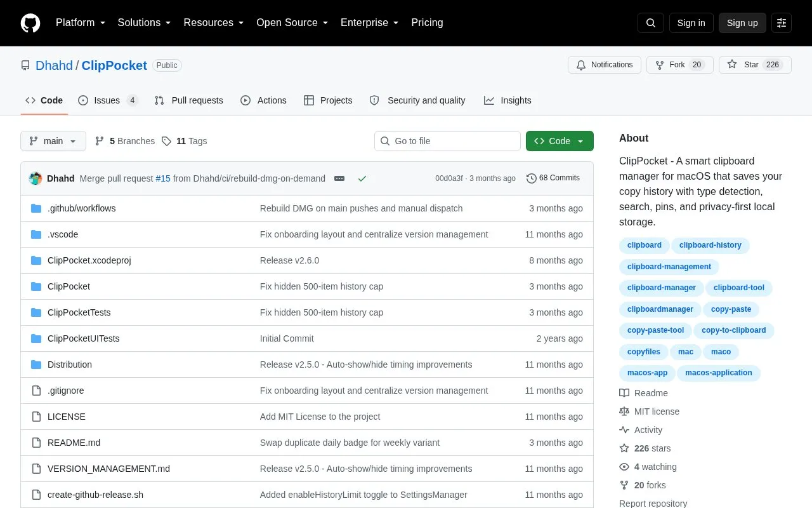
Task: Click the Go to file search field
Action: point(447,141)
